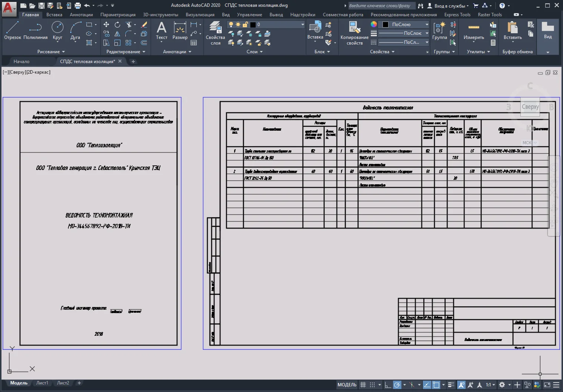Toggle drawing grid display
563x392 pixels.
pyautogui.click(x=363, y=385)
